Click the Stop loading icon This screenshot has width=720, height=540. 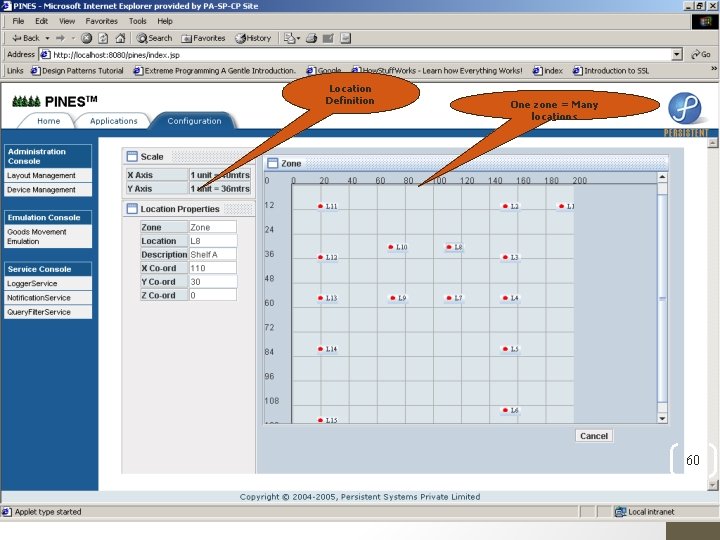pyautogui.click(x=86, y=38)
